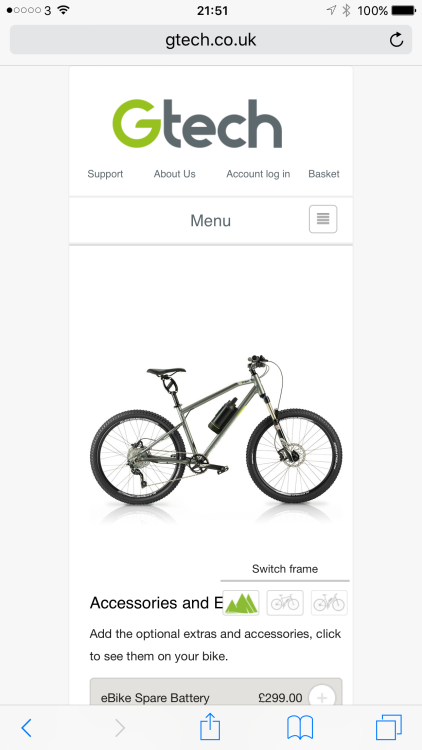Open the hamburger menu icon

pos(323,219)
